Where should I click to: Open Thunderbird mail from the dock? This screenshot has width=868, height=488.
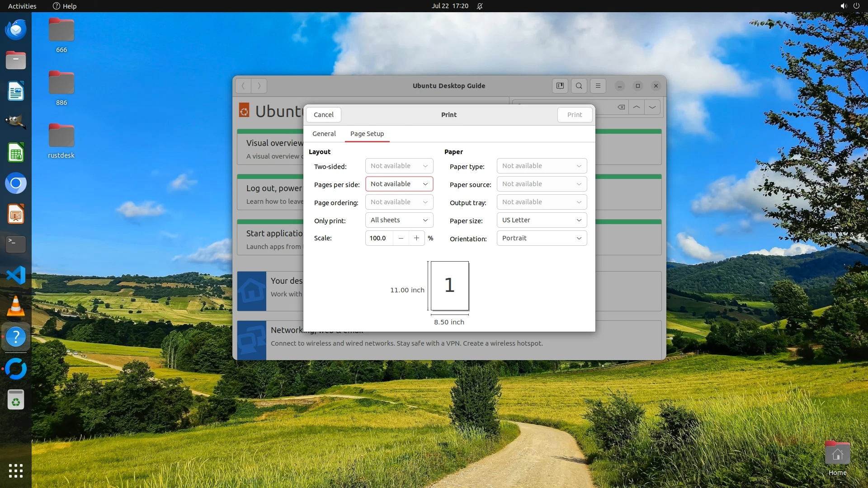[16, 30]
